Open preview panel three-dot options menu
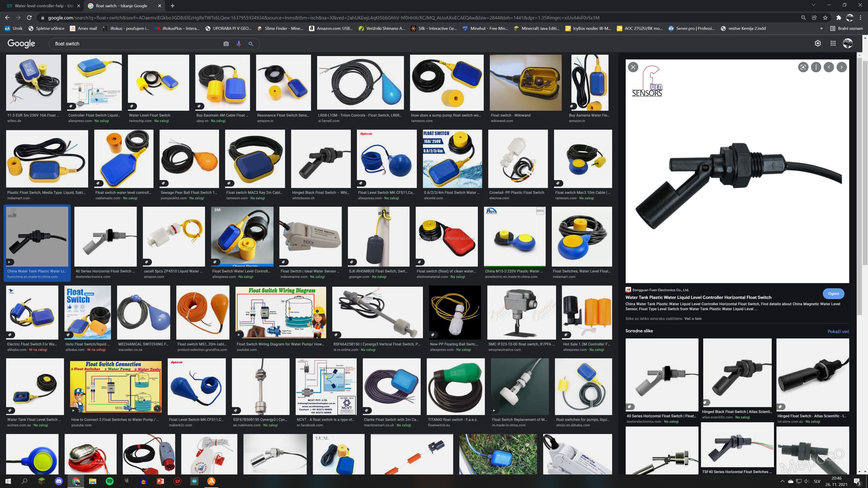Viewport: 868px width, 488px height. 816,67
